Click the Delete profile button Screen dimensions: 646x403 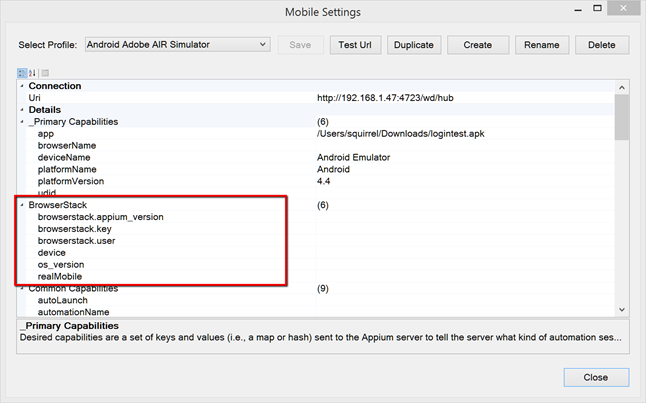pyautogui.click(x=602, y=45)
